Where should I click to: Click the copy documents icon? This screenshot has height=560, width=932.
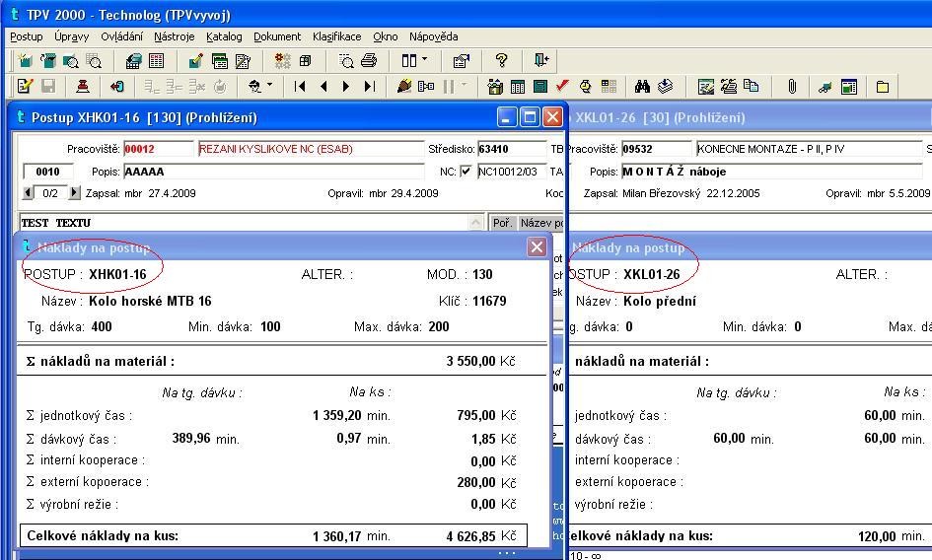pos(752,86)
